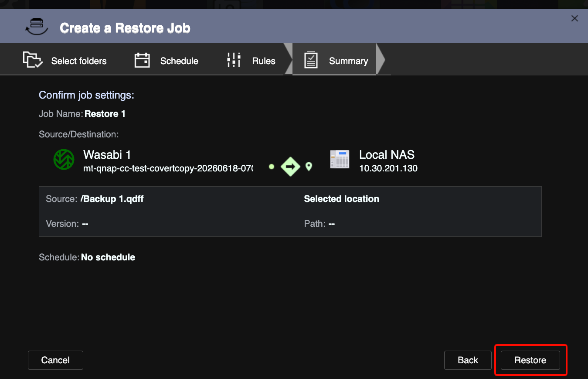
Task: Click the Version value field
Action: click(x=85, y=224)
